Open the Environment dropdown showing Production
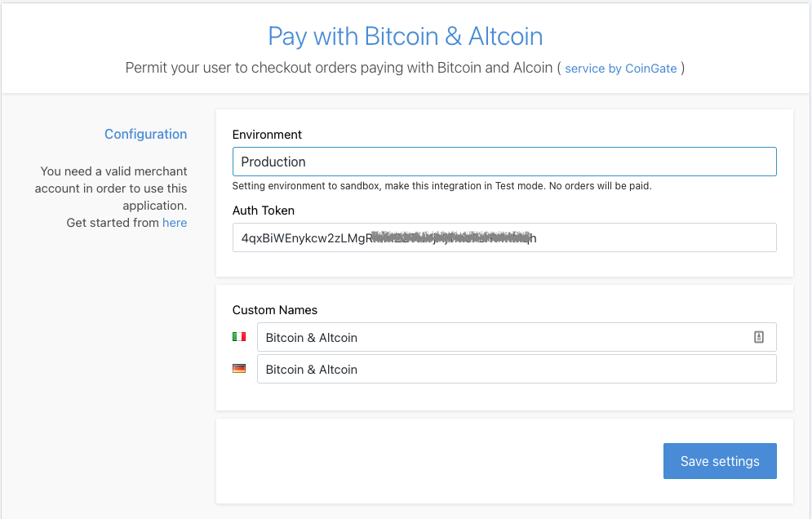Viewport: 812px width, 519px height. click(504, 162)
